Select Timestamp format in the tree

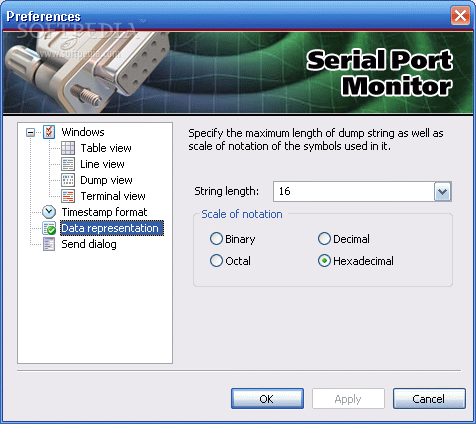[104, 212]
